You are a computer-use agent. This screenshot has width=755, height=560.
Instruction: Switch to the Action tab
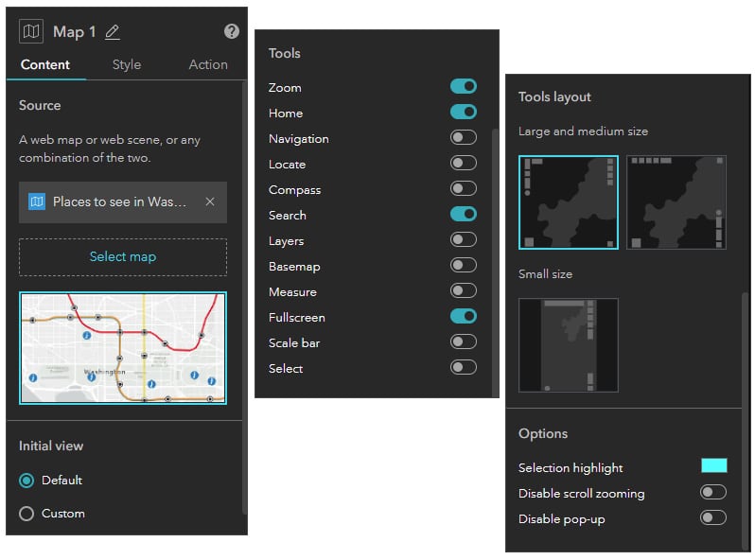click(x=208, y=64)
